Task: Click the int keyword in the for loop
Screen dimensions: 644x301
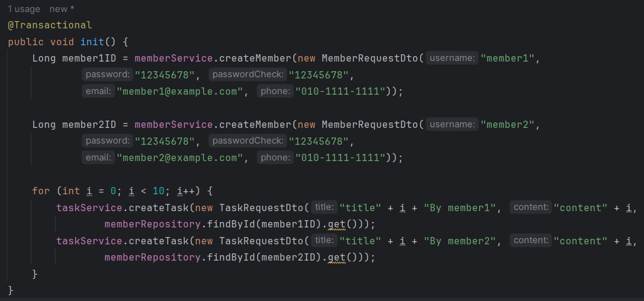Action: click(x=71, y=191)
